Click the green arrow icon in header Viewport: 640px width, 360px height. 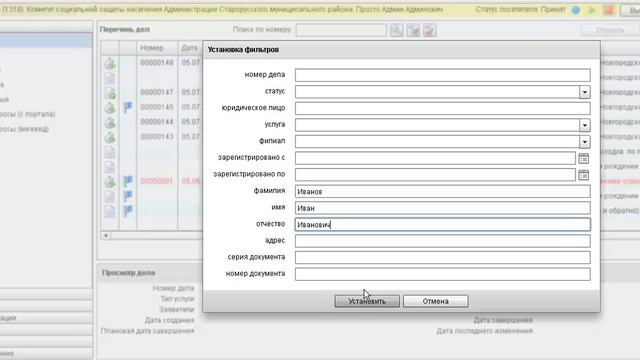pyautogui.click(x=591, y=10)
